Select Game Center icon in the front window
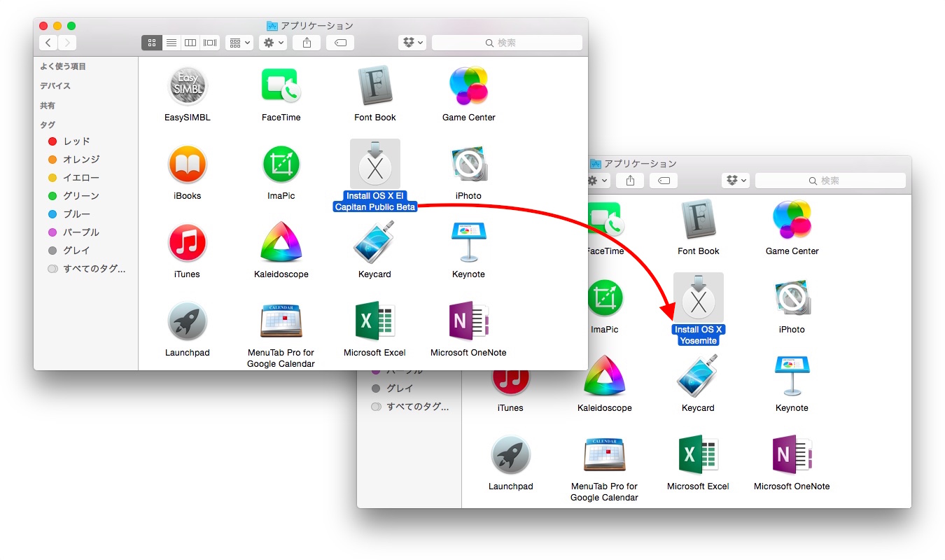Screen dimensions: 945x560 tap(468, 86)
